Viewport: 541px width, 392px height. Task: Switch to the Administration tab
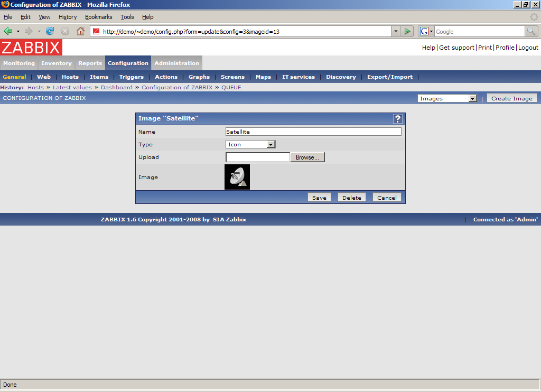pos(176,63)
